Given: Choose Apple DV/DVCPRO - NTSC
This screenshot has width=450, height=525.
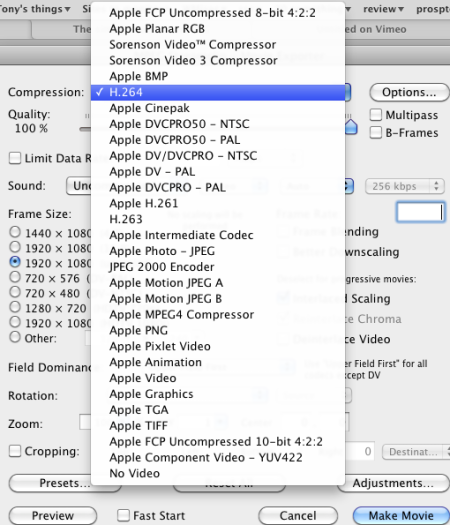Looking at the screenshot, I should tap(218, 156).
